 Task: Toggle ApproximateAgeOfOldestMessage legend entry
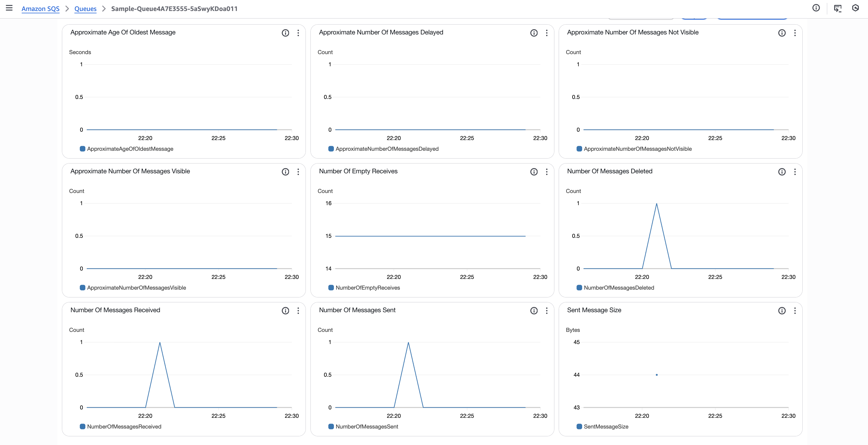[130, 149]
